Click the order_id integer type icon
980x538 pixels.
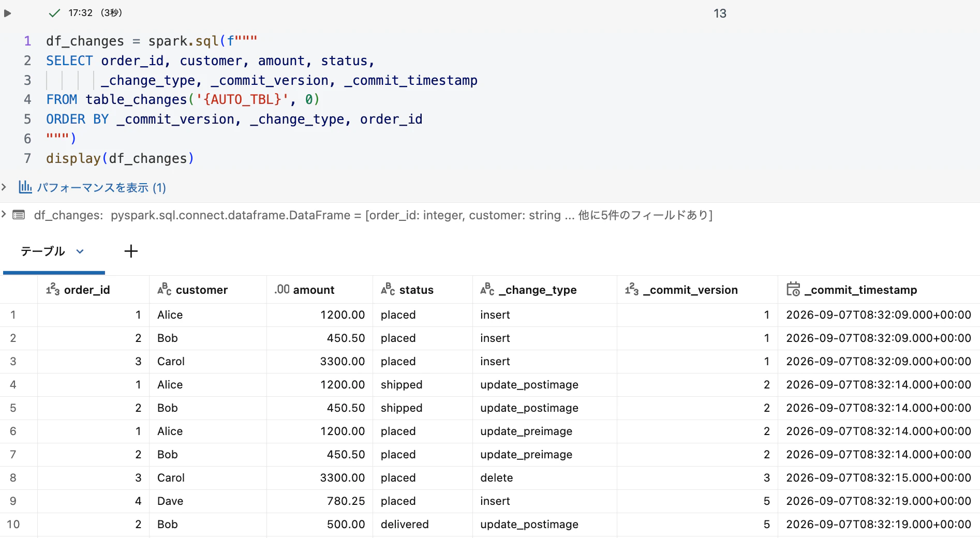[x=53, y=290]
